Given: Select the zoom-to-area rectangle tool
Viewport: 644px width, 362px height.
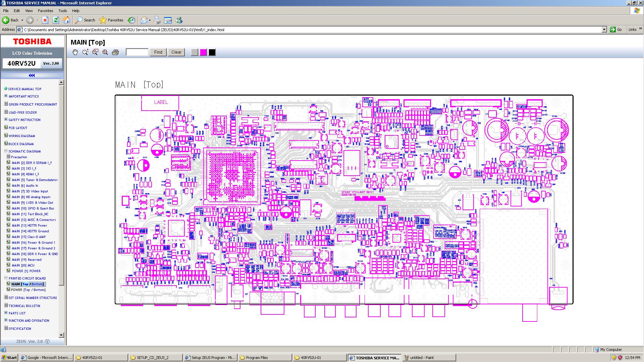Looking at the screenshot, I should 95,52.
